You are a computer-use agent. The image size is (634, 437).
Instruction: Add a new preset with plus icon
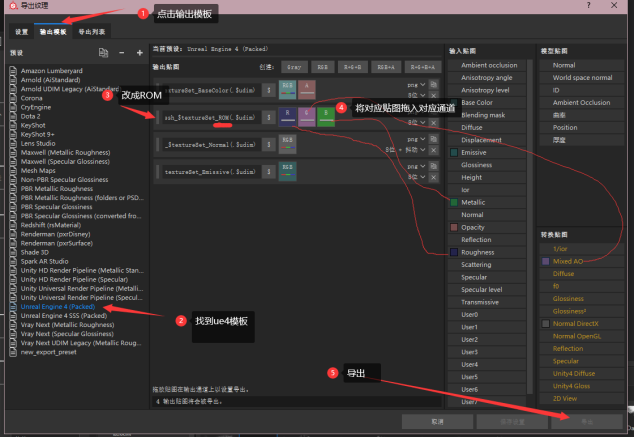[x=139, y=52]
